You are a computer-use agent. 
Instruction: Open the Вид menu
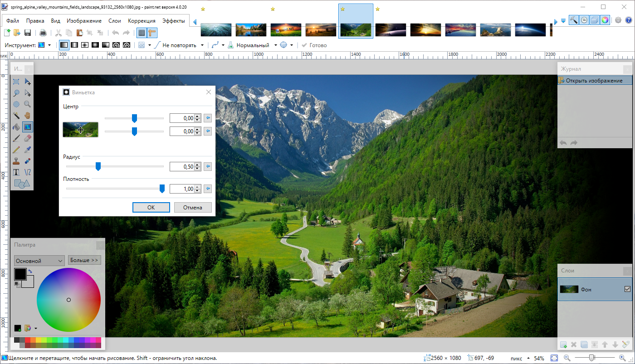[x=55, y=21]
